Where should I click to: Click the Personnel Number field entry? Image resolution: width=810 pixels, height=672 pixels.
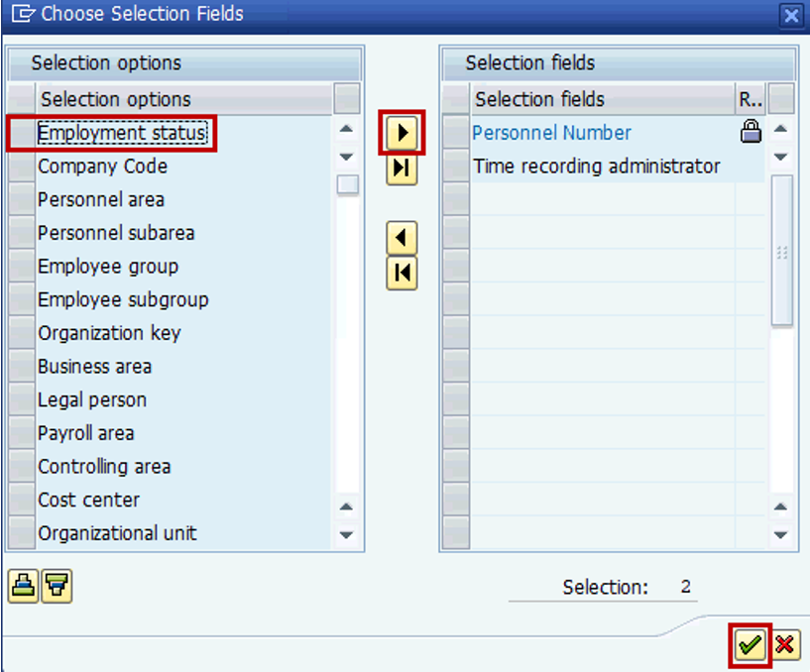point(551,133)
